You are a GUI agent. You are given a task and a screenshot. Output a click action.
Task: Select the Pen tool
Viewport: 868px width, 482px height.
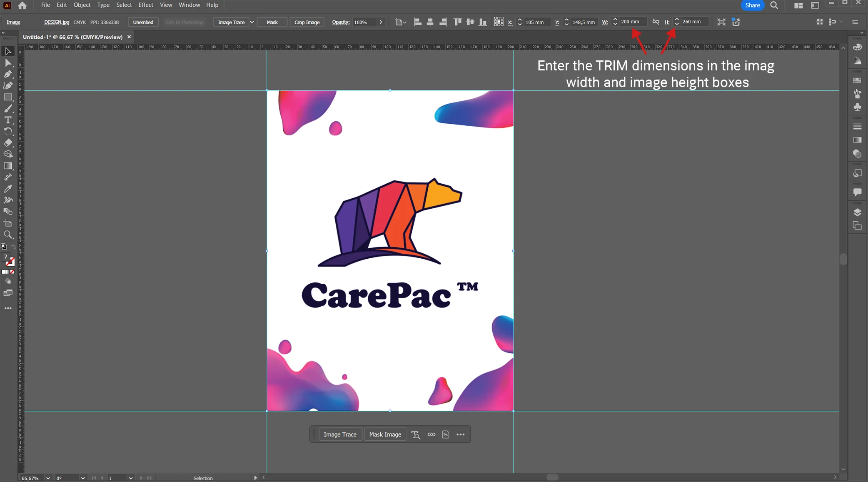pyautogui.click(x=8, y=75)
